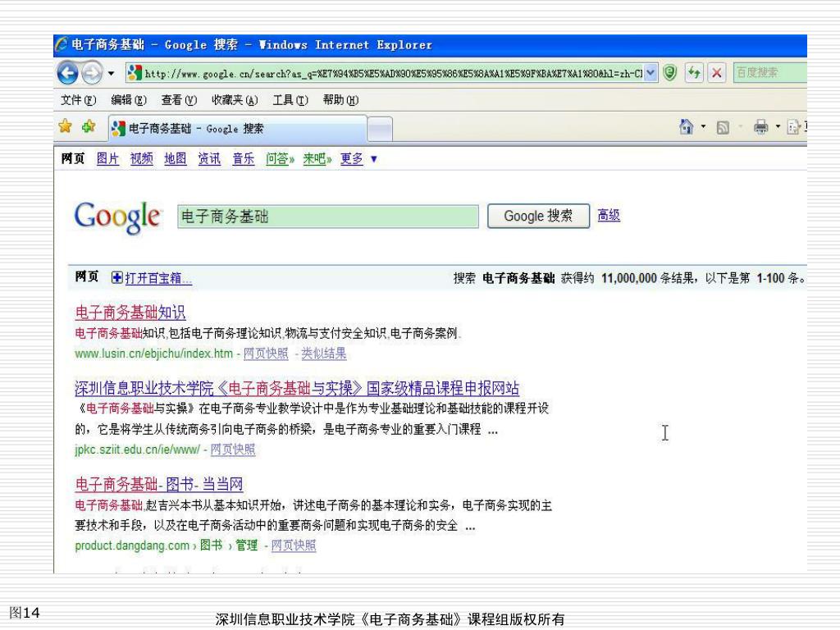Click 类似结果 link for lusin.cn result
Image resolution: width=840 pixels, height=630 pixels.
[x=323, y=354]
